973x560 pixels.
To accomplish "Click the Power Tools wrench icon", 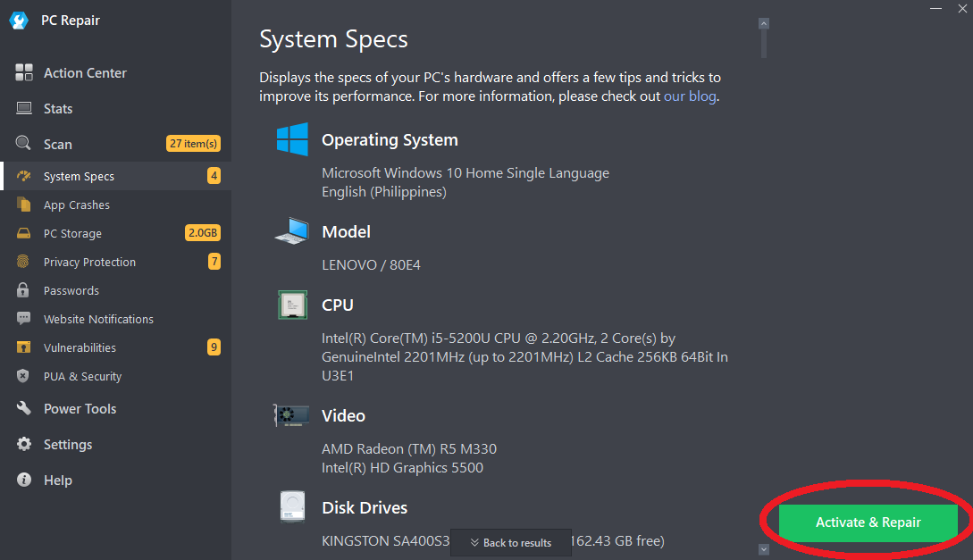I will 23,408.
